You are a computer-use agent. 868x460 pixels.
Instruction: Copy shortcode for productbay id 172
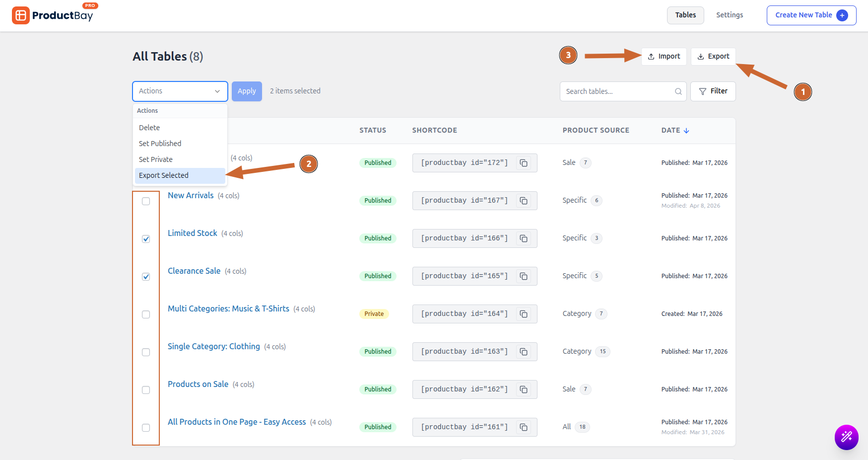pyautogui.click(x=523, y=163)
